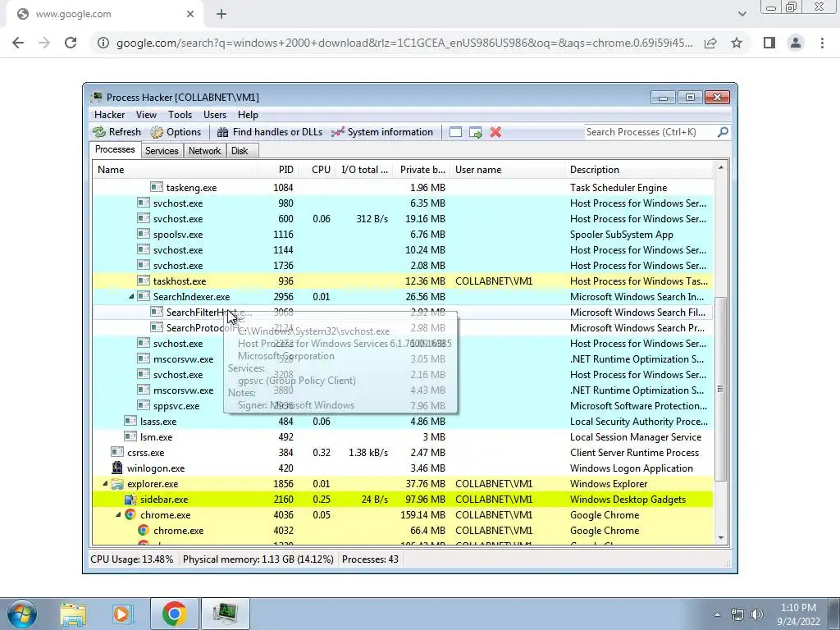
Task: Select the taskhost.exe process
Action: 403,281
